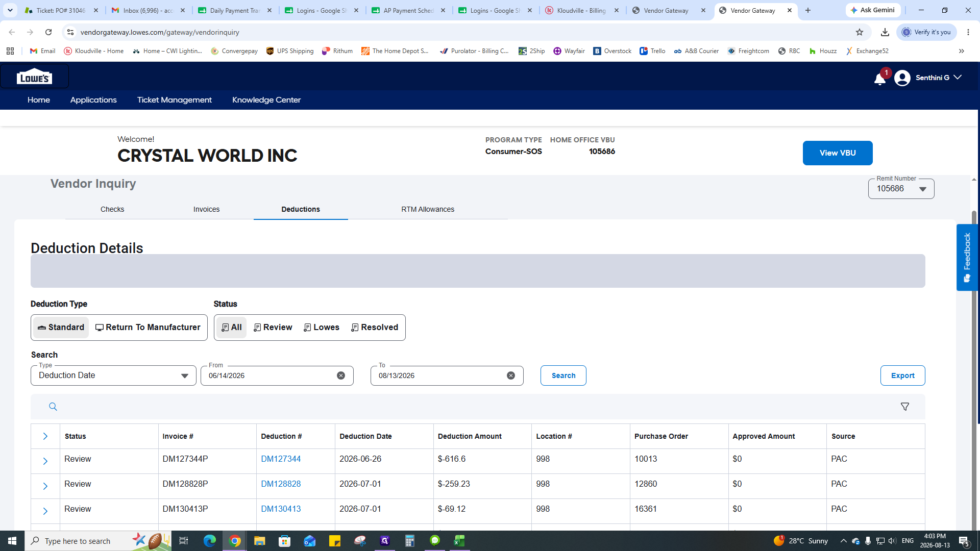Open the Applications menu
This screenshot has height=551, width=980.
pyautogui.click(x=93, y=100)
